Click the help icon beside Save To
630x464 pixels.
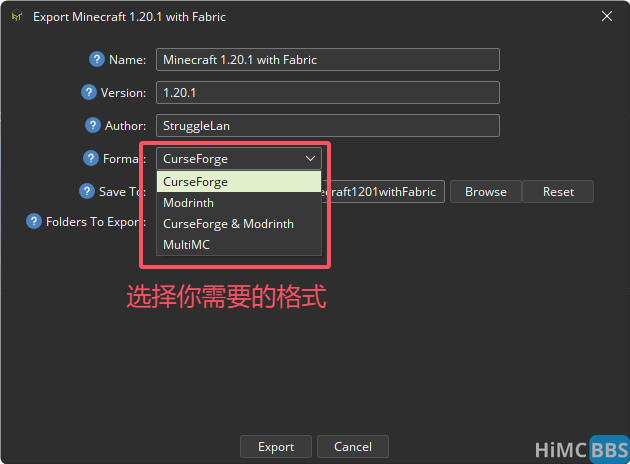(x=87, y=191)
